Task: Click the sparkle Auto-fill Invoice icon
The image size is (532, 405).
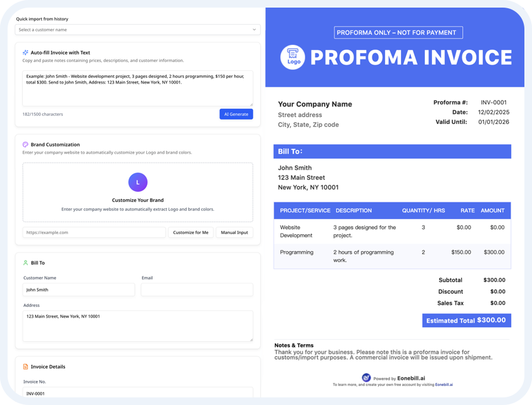Action: pos(25,53)
